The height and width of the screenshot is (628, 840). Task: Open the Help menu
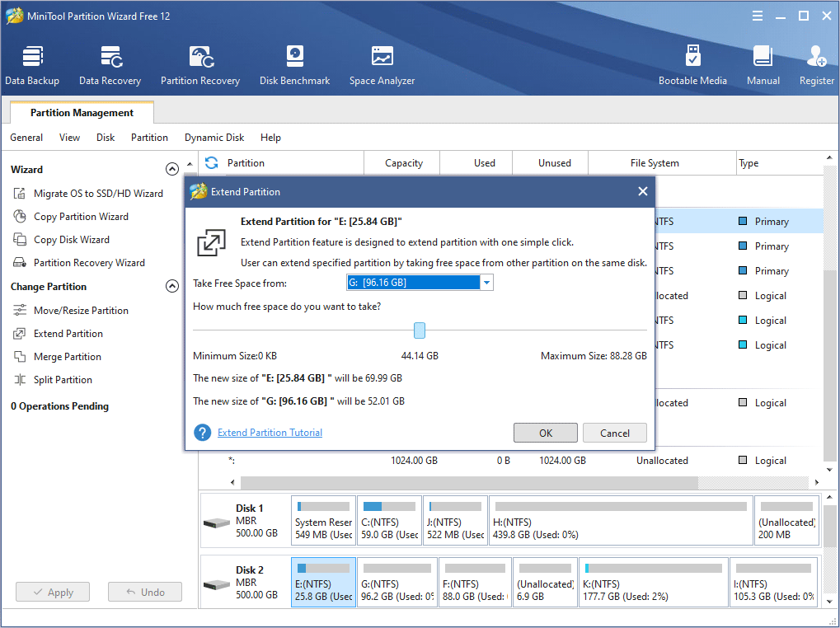(270, 138)
